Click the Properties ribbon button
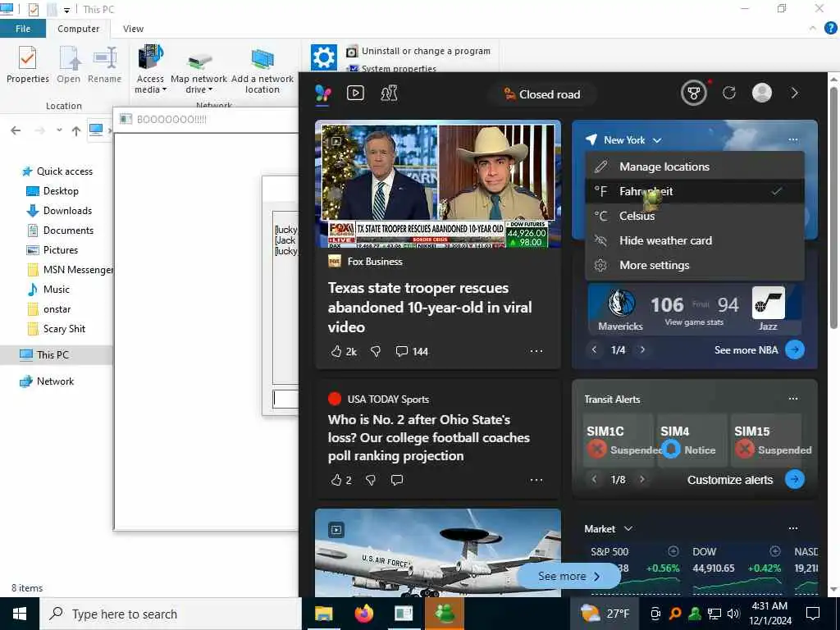The height and width of the screenshot is (630, 840). (x=28, y=65)
